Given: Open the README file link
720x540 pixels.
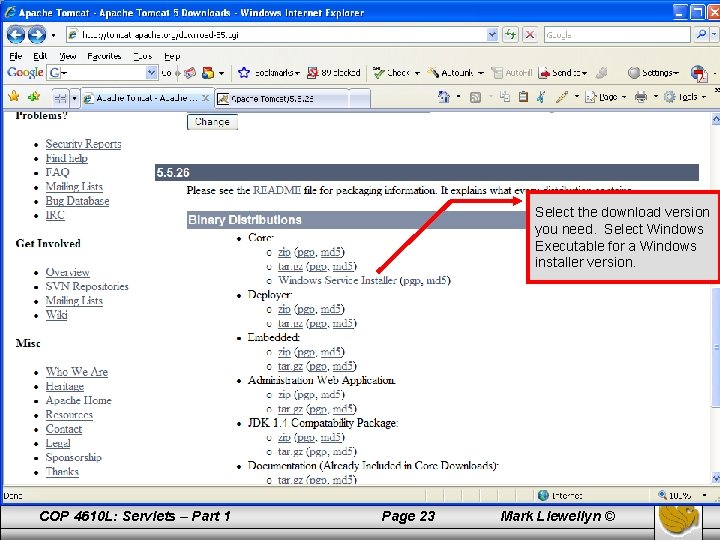Looking at the screenshot, I should point(277,190).
